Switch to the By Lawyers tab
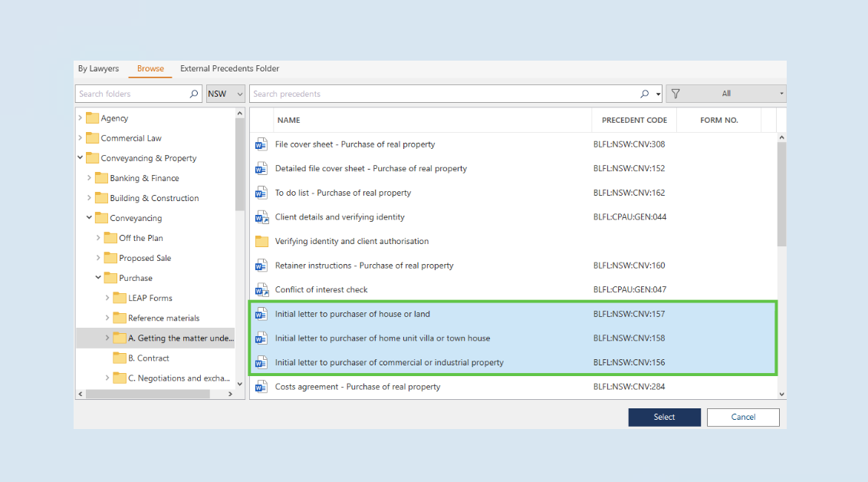This screenshot has height=482, width=868. tap(98, 68)
